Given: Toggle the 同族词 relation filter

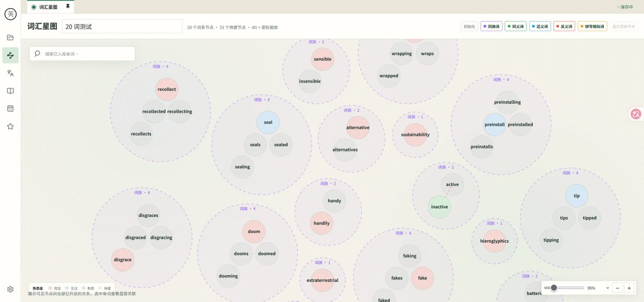Looking at the screenshot, I should coord(491,26).
